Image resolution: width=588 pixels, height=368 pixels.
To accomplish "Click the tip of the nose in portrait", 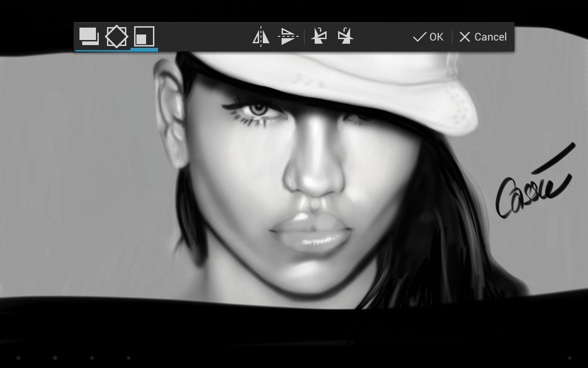I will point(314,182).
